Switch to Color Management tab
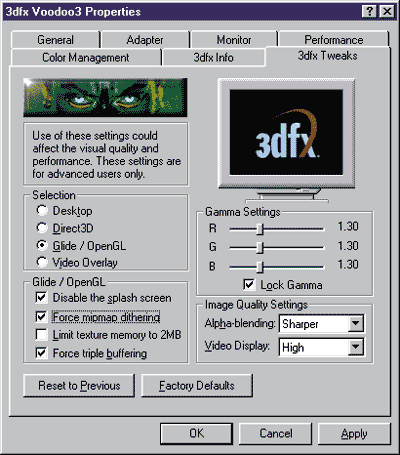This screenshot has height=455, width=400. coord(86,57)
